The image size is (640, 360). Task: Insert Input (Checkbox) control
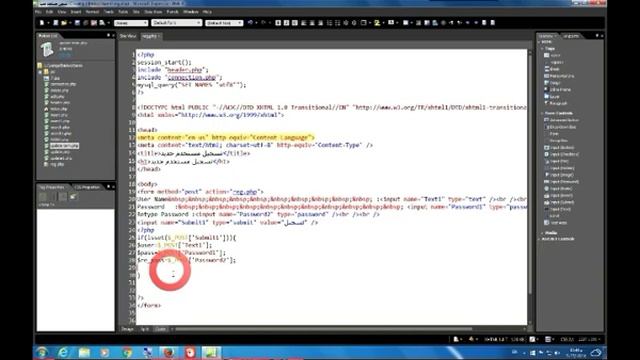(561, 154)
